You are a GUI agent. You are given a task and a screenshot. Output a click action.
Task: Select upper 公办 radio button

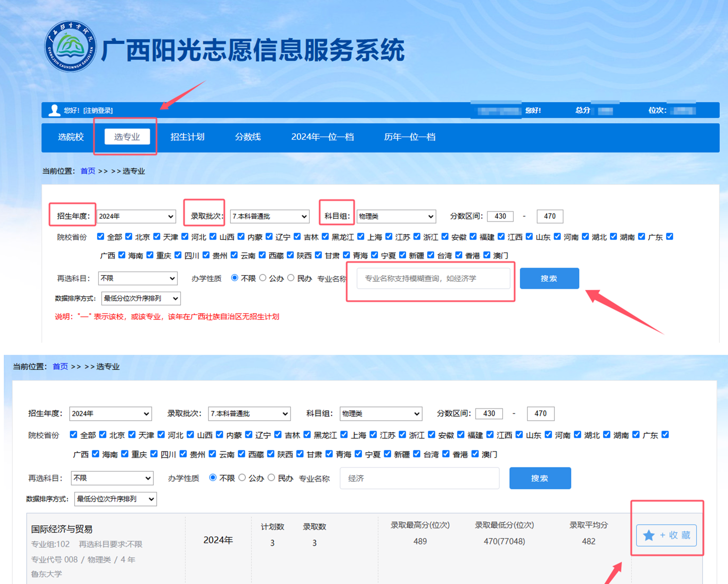point(263,278)
